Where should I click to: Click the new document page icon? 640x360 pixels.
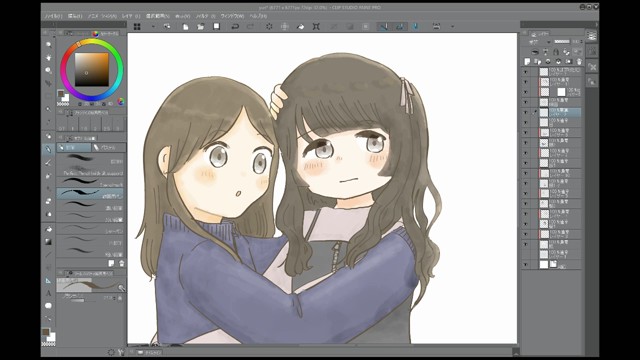[x=185, y=27]
